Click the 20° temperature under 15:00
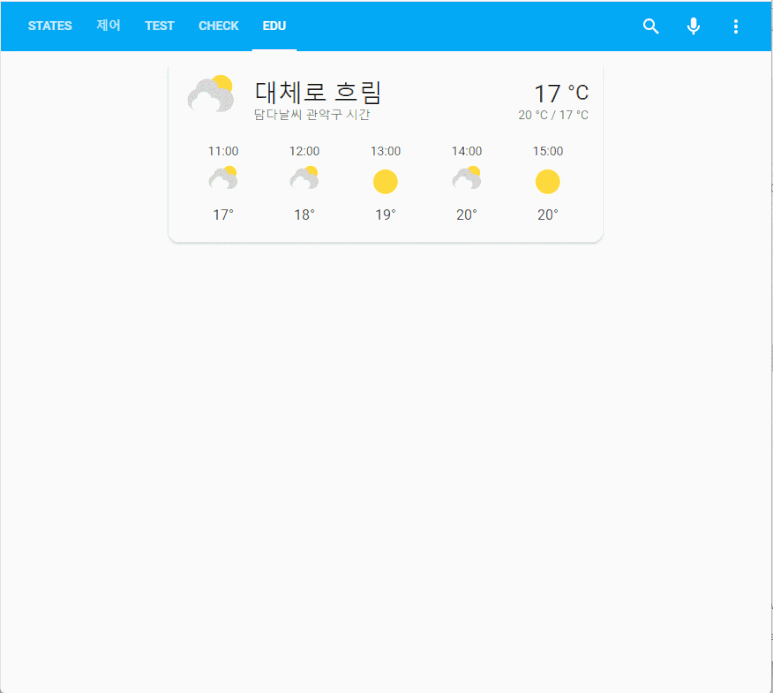 pos(548,215)
